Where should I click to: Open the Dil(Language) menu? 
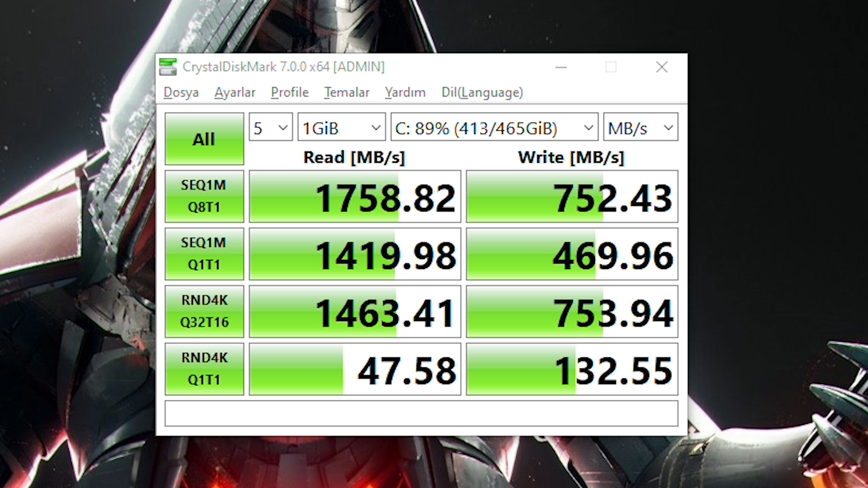[x=482, y=92]
